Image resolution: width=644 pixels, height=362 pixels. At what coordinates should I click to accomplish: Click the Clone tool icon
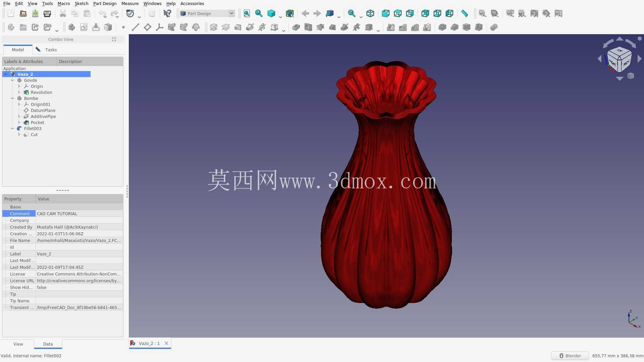196,27
